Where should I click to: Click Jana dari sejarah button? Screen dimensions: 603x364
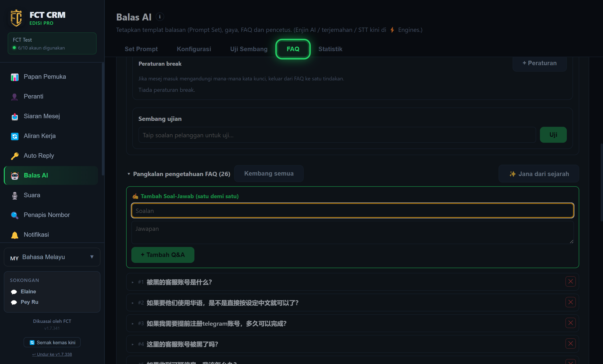[x=539, y=174]
